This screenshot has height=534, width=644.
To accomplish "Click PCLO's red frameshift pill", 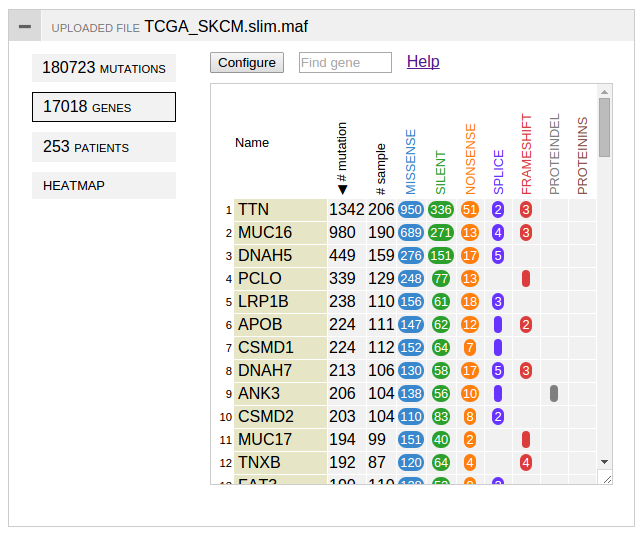I will click(526, 279).
